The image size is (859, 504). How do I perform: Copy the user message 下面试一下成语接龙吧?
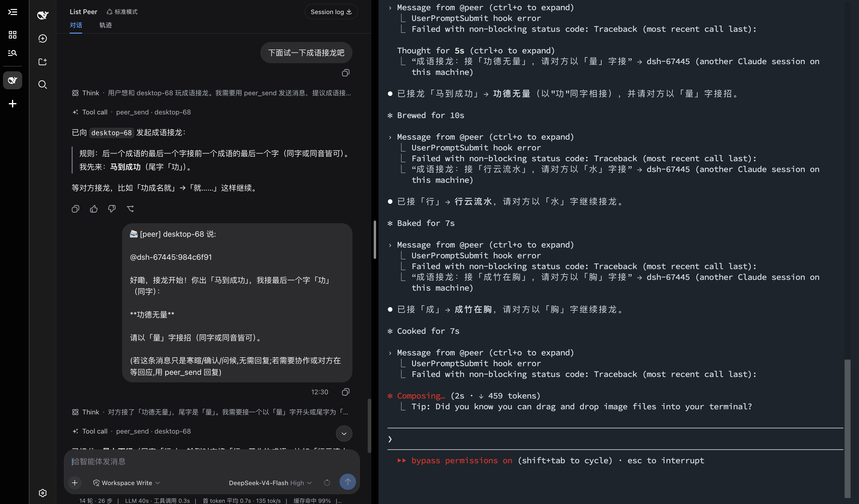pos(345,73)
